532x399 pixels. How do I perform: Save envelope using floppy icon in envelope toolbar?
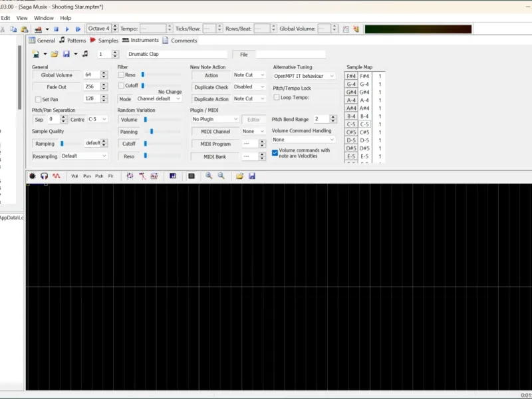pos(252,176)
